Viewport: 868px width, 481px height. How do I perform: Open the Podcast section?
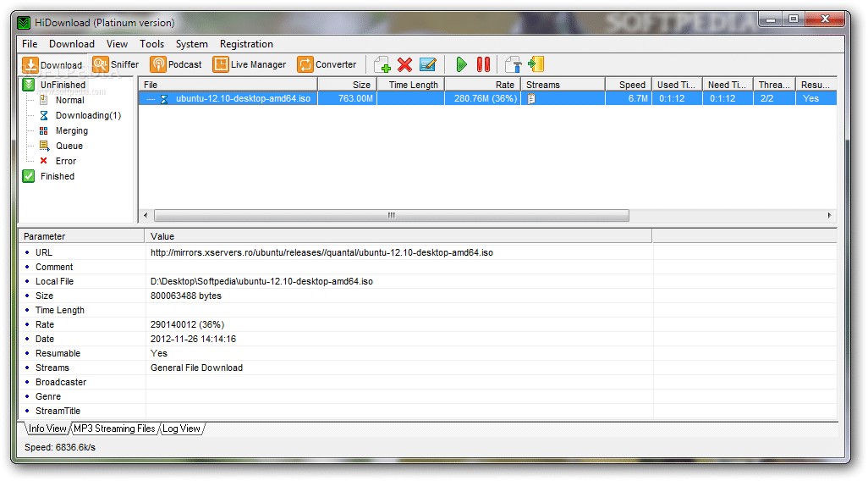176,64
